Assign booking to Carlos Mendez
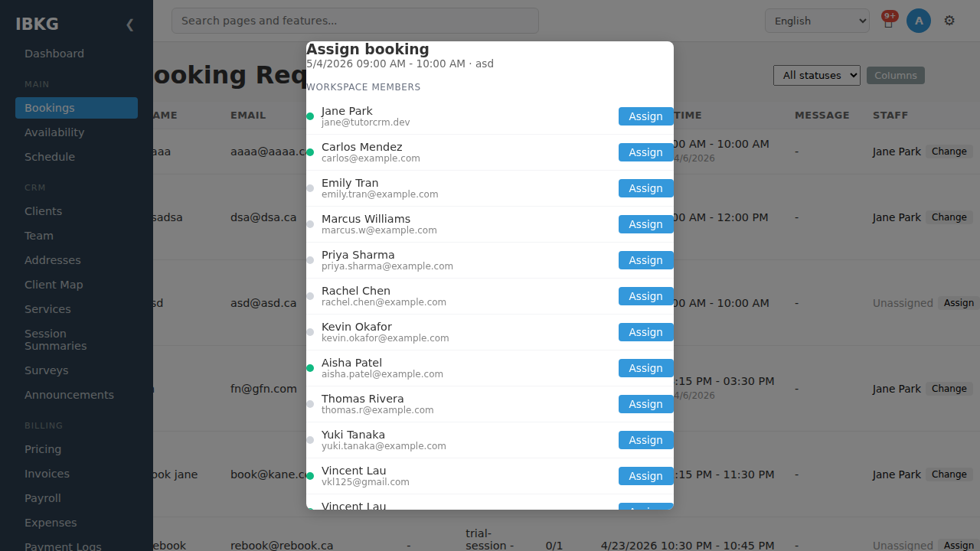Viewport: 980px width, 551px height. coord(645,152)
